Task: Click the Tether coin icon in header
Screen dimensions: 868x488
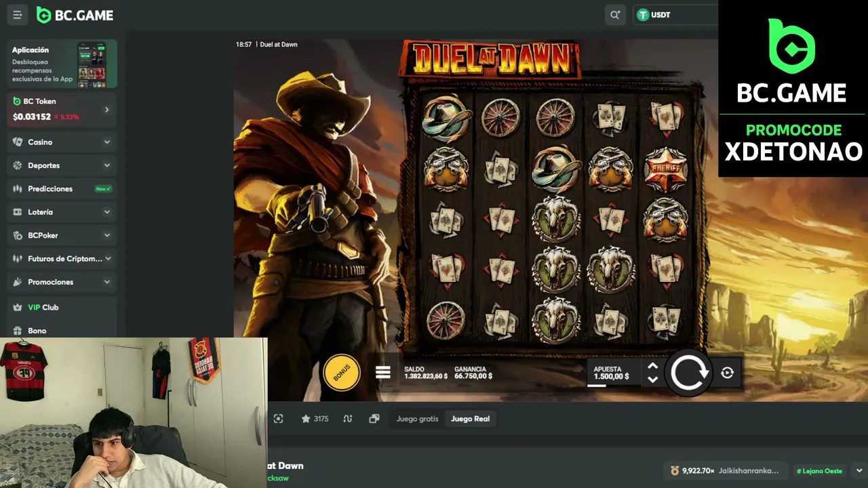Action: (x=643, y=15)
